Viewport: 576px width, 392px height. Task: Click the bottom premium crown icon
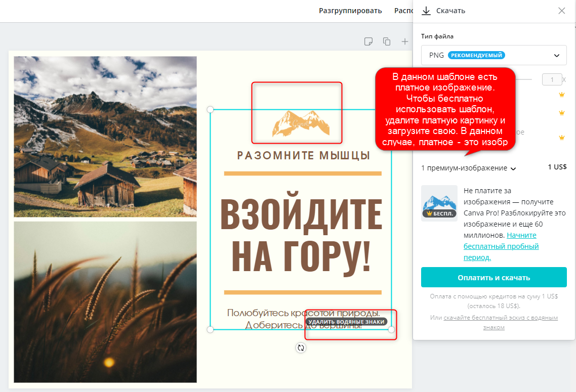point(561,138)
